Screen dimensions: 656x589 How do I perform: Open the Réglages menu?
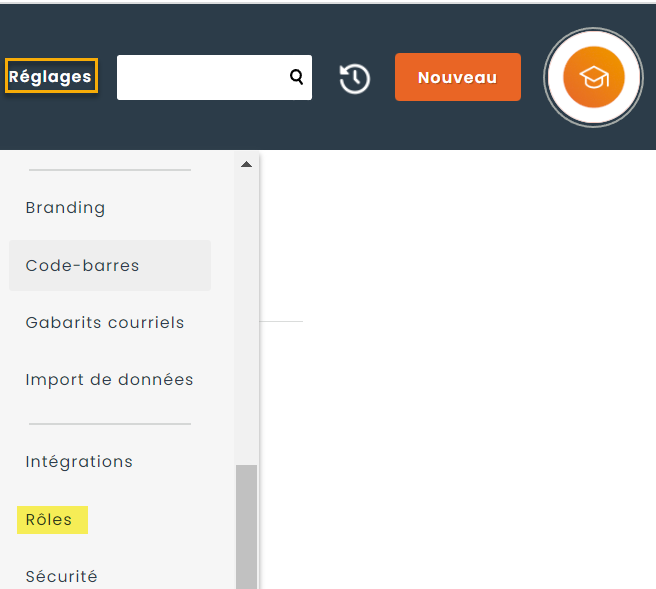pos(51,76)
